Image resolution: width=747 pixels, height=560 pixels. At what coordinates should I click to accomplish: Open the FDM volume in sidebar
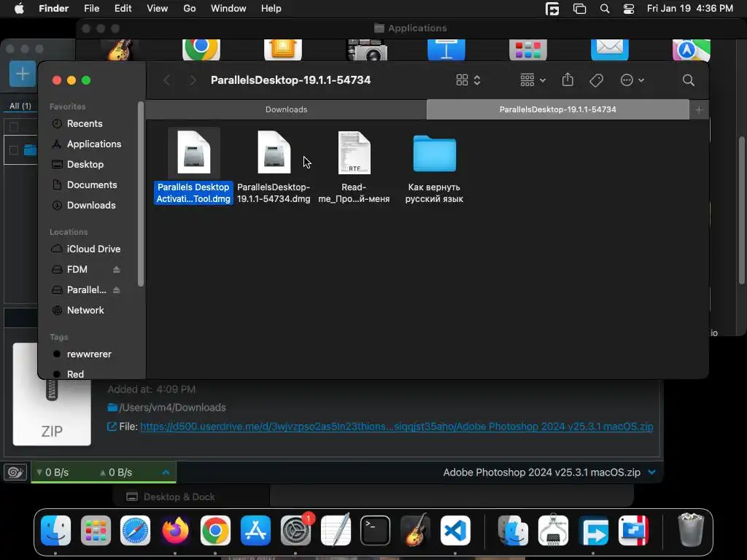(77, 270)
